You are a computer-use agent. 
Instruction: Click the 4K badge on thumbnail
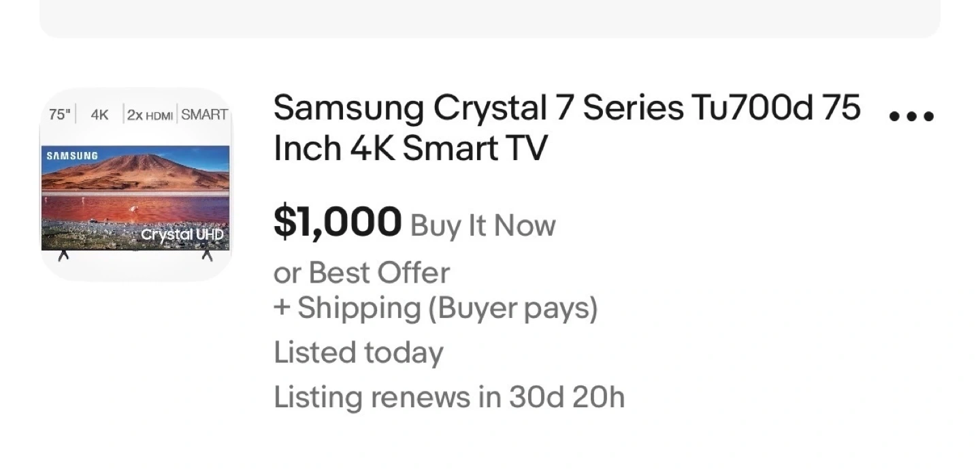(x=99, y=114)
